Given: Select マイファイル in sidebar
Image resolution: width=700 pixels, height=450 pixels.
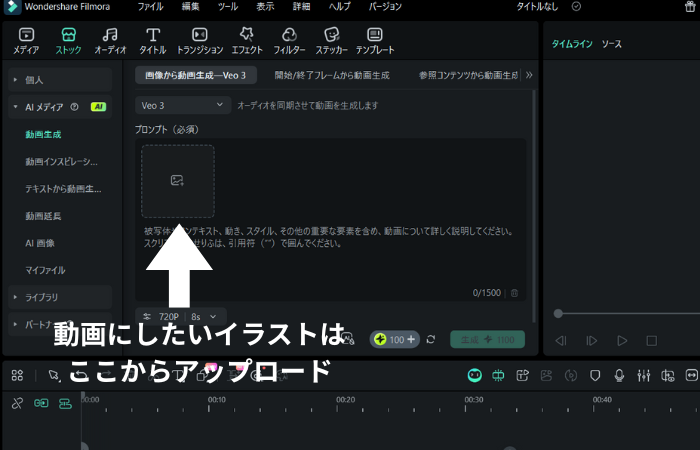Looking at the screenshot, I should [45, 270].
